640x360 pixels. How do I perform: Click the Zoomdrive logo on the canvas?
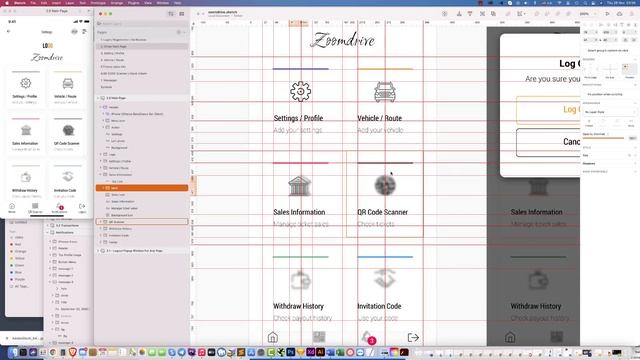[x=342, y=40]
